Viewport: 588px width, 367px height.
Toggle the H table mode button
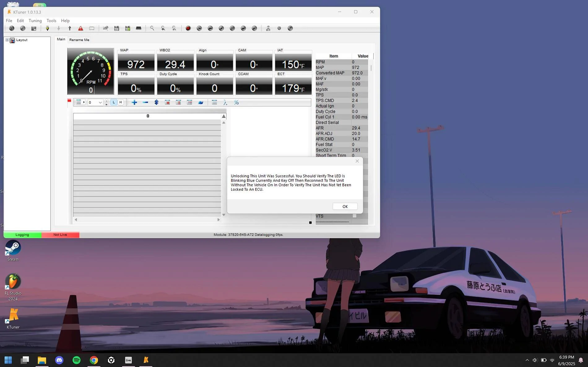click(120, 102)
